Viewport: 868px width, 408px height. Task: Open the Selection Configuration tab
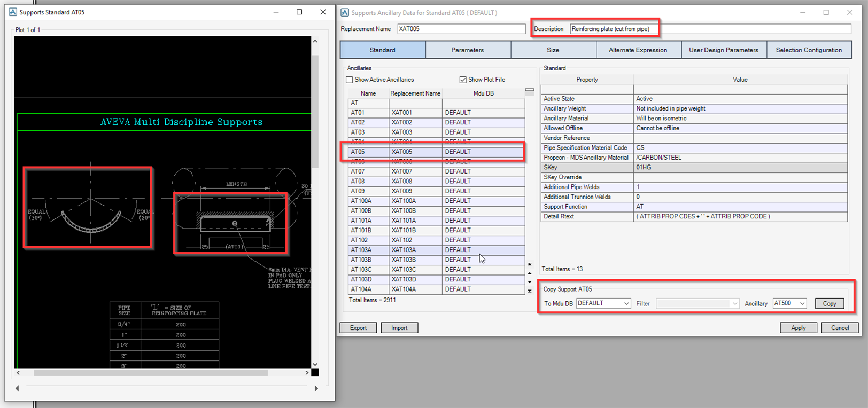point(809,50)
